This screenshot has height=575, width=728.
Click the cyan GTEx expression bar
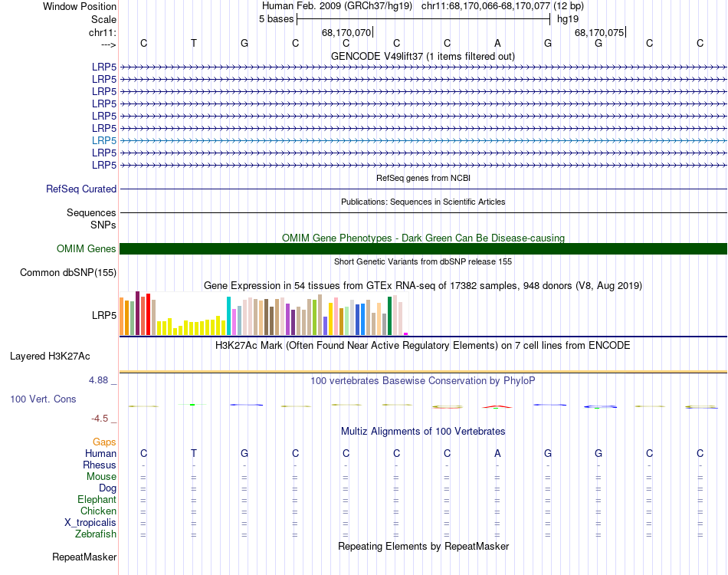228,316
